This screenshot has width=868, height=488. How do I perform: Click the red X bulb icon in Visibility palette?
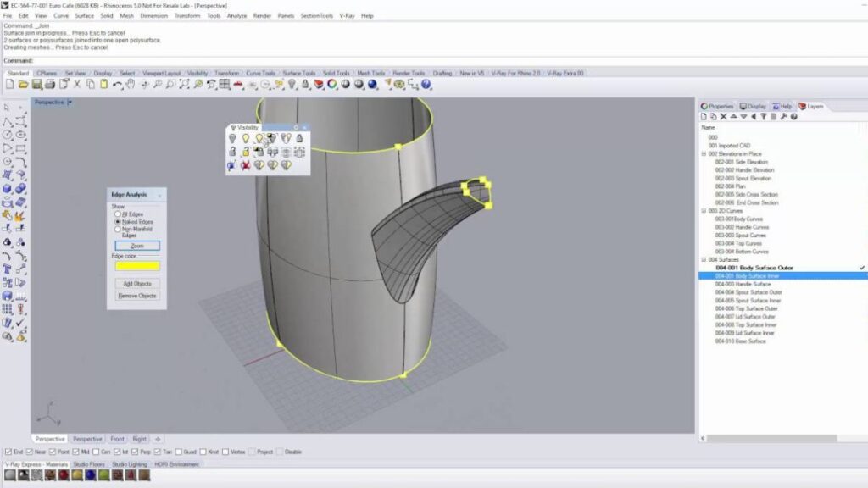pyautogui.click(x=245, y=165)
